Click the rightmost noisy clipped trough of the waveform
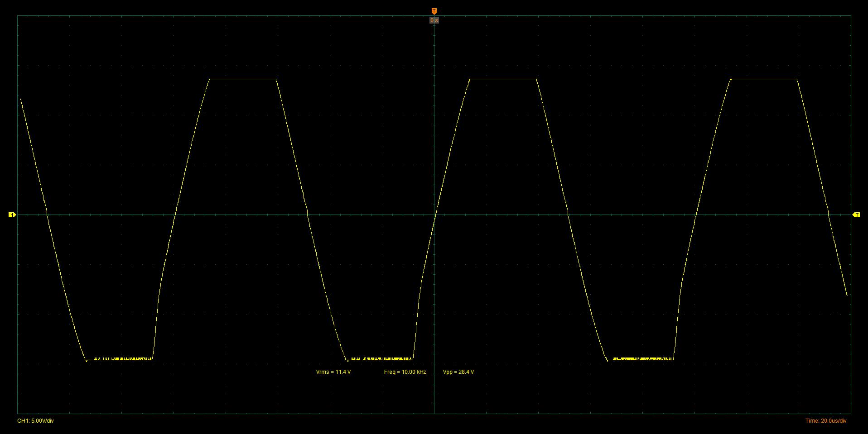 click(x=640, y=359)
